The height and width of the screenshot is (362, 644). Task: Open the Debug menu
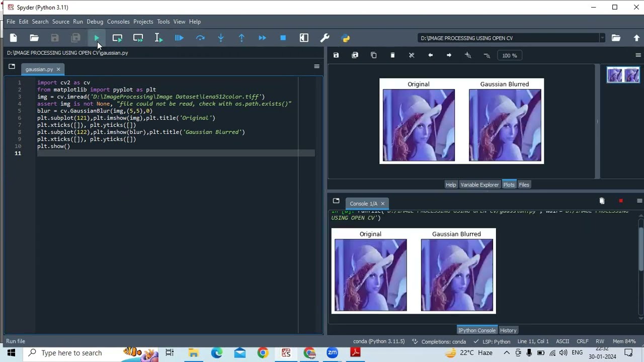click(x=95, y=22)
